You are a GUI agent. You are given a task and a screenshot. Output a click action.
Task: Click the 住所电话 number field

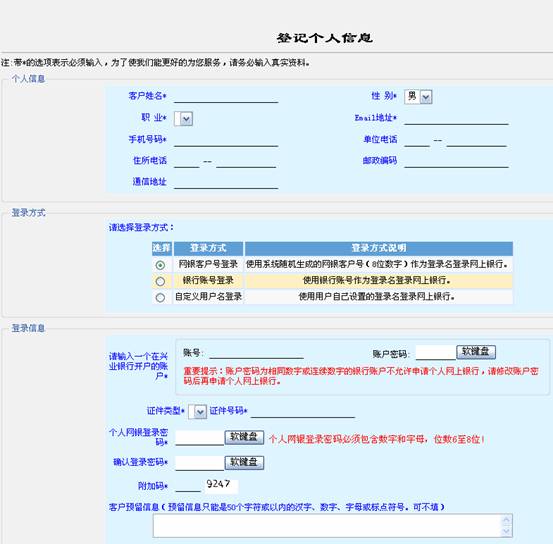[x=246, y=162]
